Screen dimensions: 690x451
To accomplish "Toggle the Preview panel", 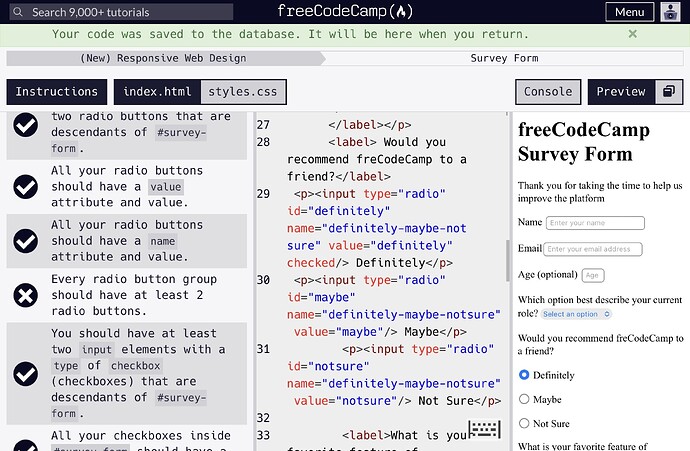I will [621, 92].
